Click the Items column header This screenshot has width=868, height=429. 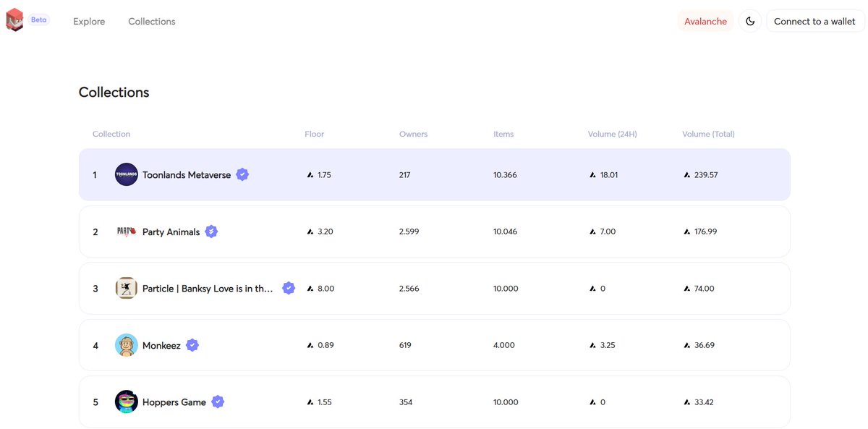pos(503,134)
